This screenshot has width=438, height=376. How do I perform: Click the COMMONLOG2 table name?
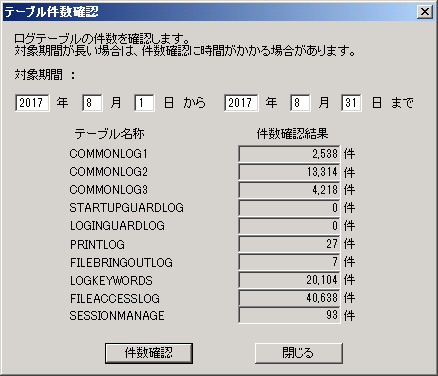click(108, 172)
